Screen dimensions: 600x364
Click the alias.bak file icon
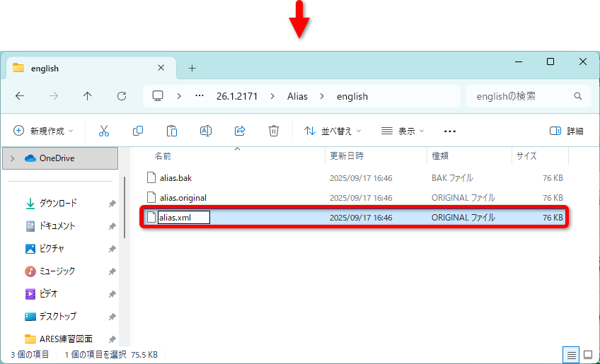pos(151,178)
